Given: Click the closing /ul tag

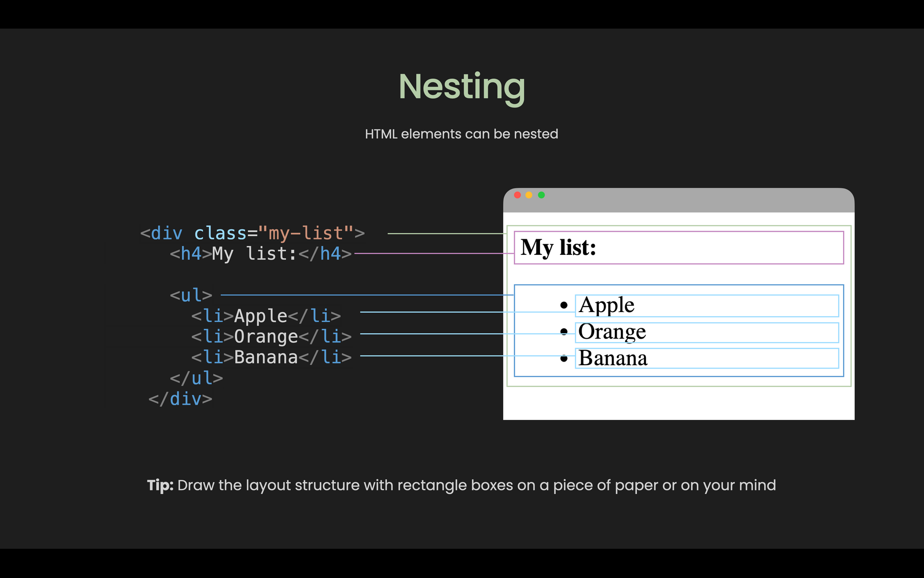Looking at the screenshot, I should [x=196, y=378].
